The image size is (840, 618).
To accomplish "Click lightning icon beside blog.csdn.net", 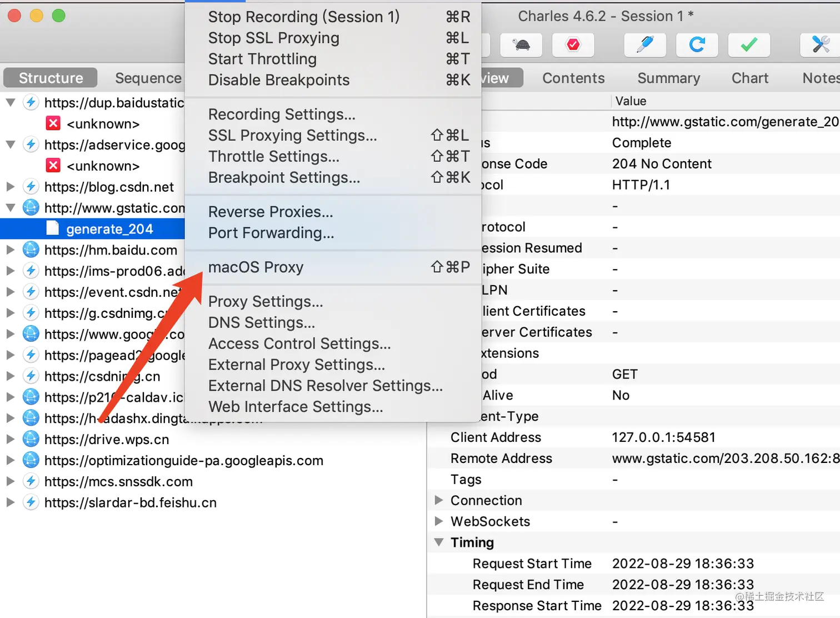I will pyautogui.click(x=31, y=187).
